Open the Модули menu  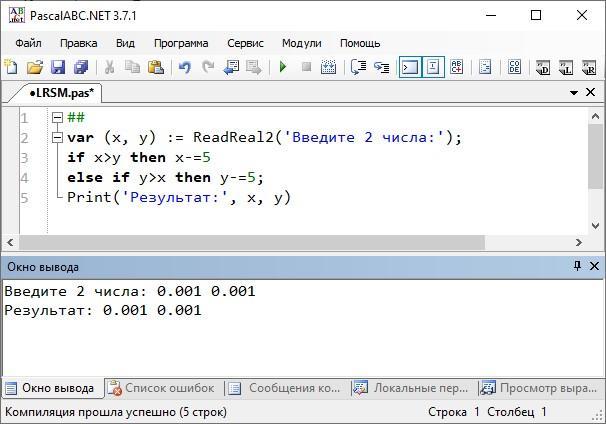coord(301,43)
